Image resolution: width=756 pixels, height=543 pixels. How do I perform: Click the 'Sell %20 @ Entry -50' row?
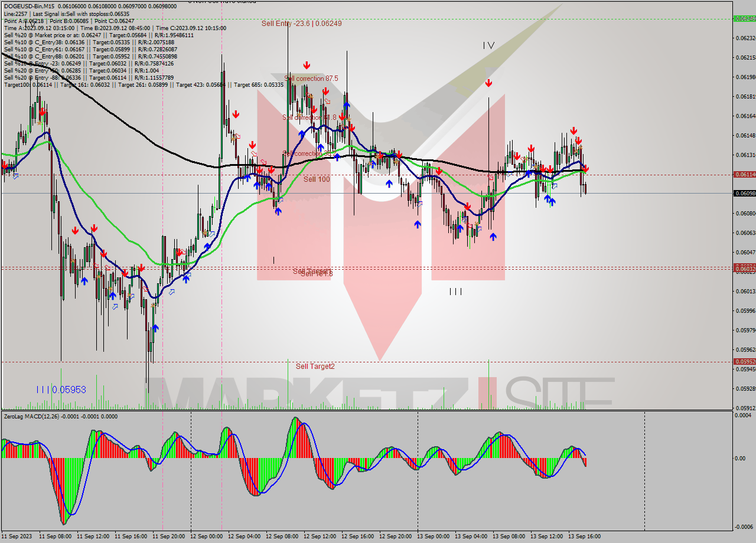click(82, 70)
